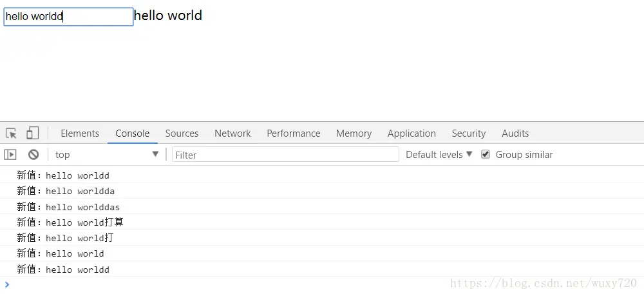Click the page text input containing hello worldd
644x296 pixels.
[69, 17]
